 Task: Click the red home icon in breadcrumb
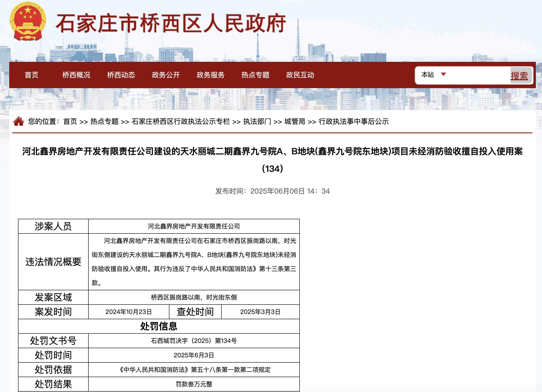[18, 121]
